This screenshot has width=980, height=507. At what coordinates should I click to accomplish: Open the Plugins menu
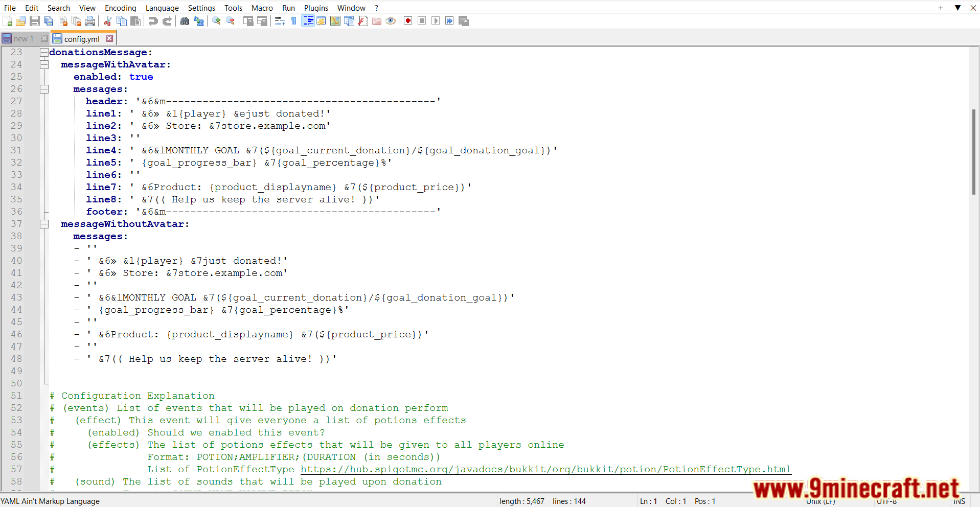click(316, 8)
